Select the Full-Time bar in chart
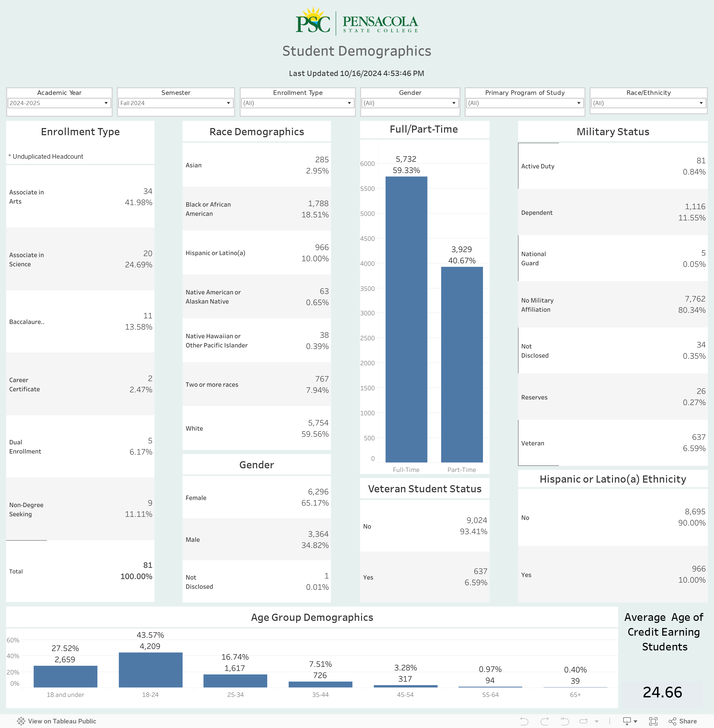The image size is (714, 728). tap(406, 319)
